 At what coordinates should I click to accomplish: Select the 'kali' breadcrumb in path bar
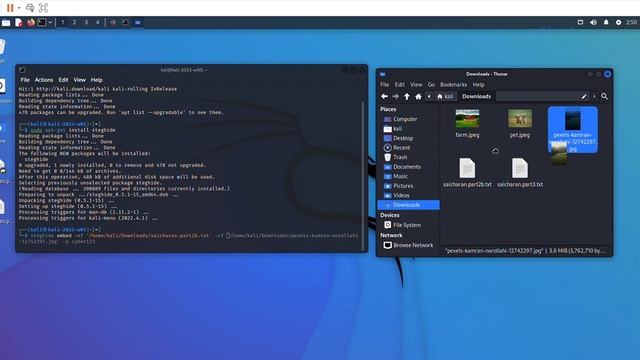(445, 96)
